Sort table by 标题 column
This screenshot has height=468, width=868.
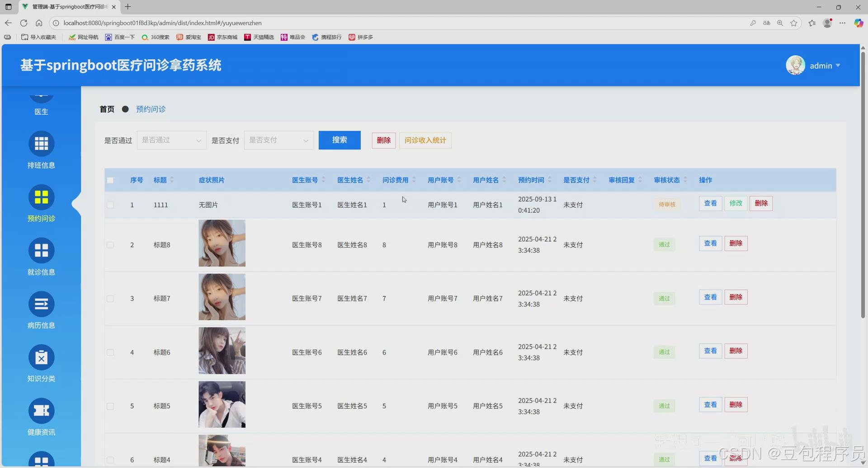(x=172, y=180)
